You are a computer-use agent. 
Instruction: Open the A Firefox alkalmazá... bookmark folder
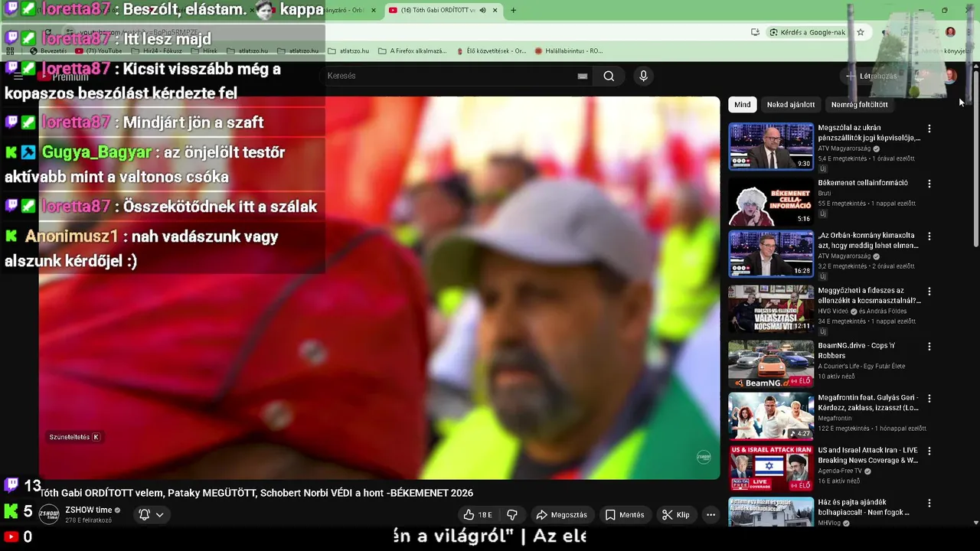click(413, 51)
